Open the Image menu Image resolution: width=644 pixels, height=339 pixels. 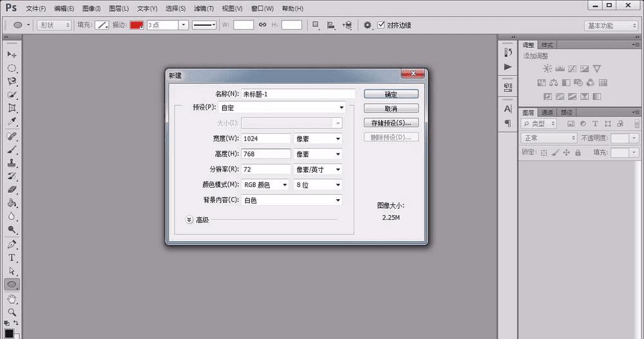tap(91, 8)
